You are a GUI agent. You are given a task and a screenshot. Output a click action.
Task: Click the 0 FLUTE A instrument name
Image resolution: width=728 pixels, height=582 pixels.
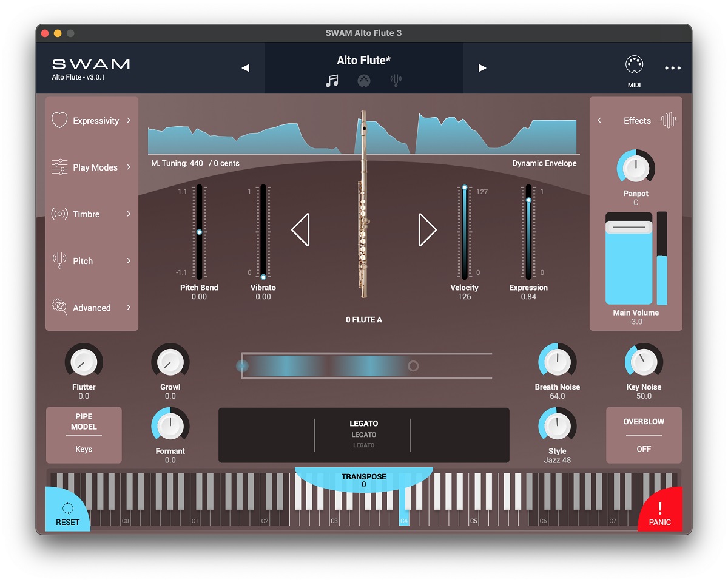(x=364, y=320)
